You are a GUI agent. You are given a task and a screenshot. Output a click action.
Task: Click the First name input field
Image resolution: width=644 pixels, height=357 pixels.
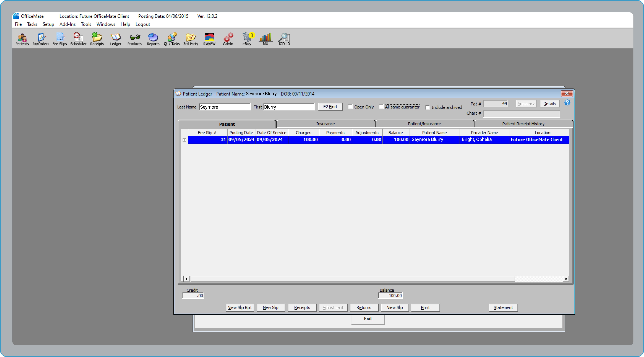[289, 107]
